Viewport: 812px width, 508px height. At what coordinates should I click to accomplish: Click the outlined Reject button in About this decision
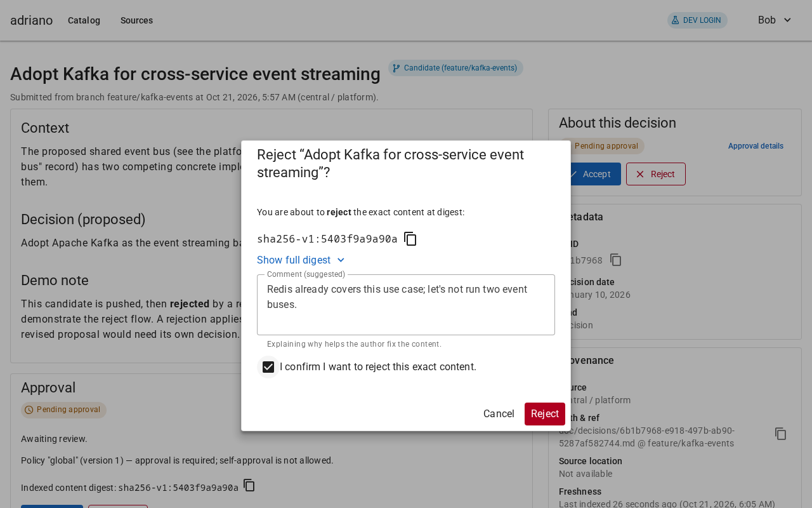[x=656, y=174]
